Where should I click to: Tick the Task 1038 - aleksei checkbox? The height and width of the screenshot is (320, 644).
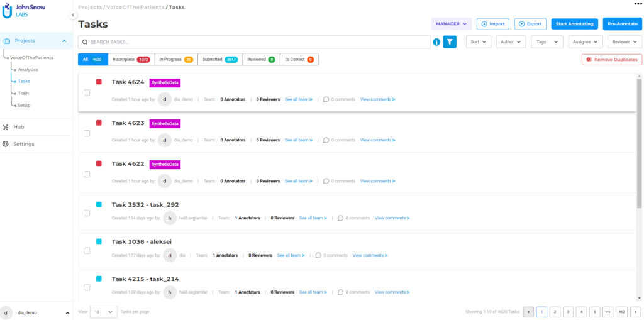click(87, 250)
